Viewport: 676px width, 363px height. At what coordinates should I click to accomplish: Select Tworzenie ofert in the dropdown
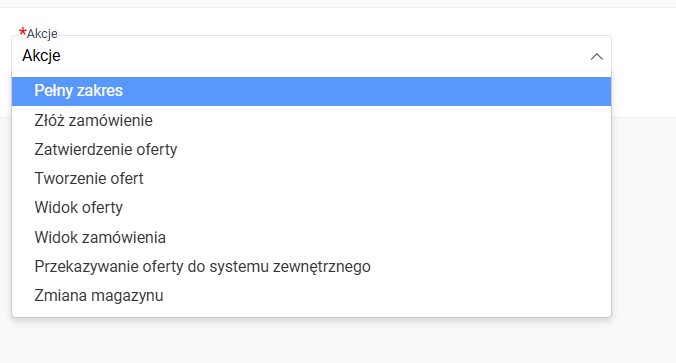pos(311,178)
